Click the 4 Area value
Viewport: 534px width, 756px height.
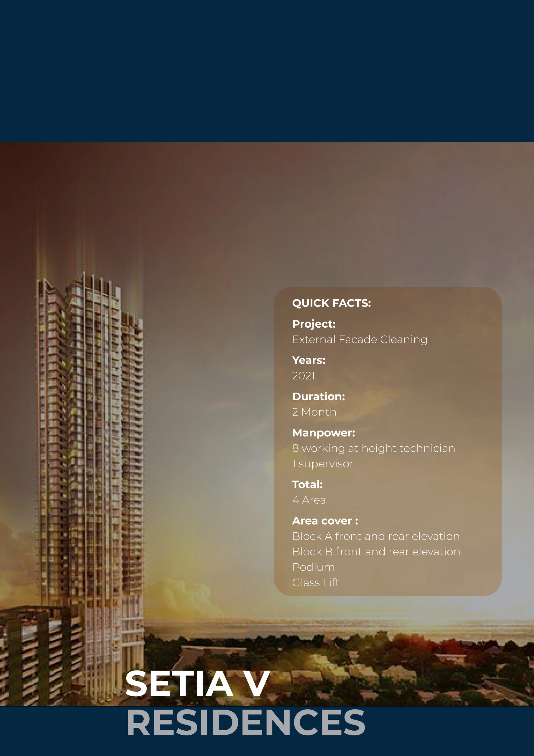tap(309, 500)
